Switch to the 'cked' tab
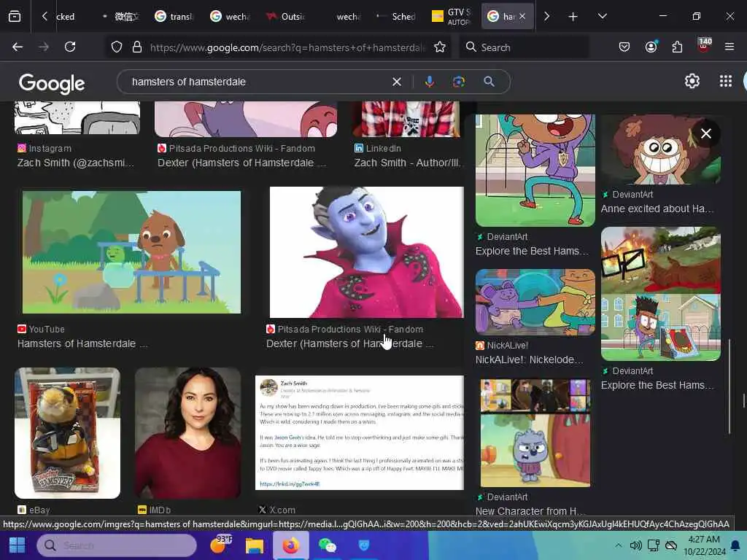The image size is (747, 560). [65, 17]
